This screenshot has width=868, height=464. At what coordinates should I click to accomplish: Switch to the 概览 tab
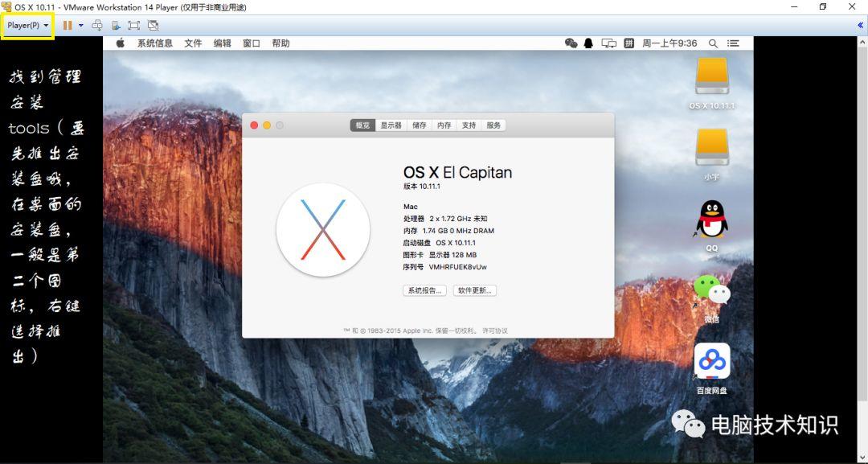[x=363, y=125]
